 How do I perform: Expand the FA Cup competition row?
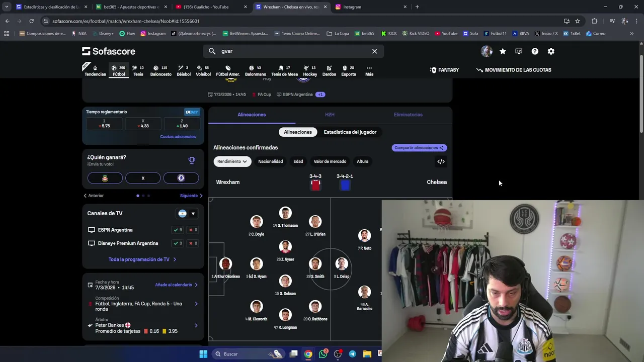pyautogui.click(x=143, y=303)
